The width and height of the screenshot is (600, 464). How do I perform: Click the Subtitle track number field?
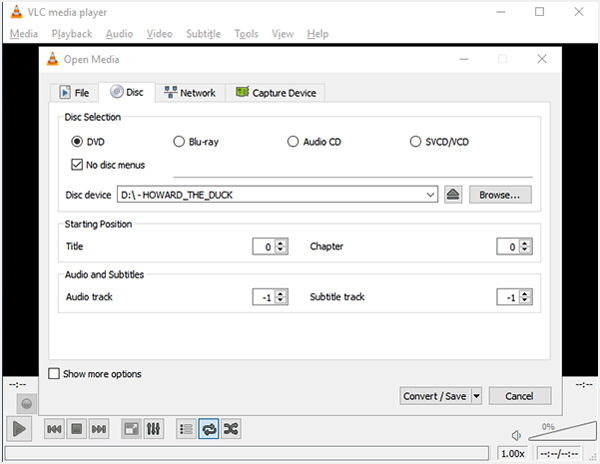508,297
